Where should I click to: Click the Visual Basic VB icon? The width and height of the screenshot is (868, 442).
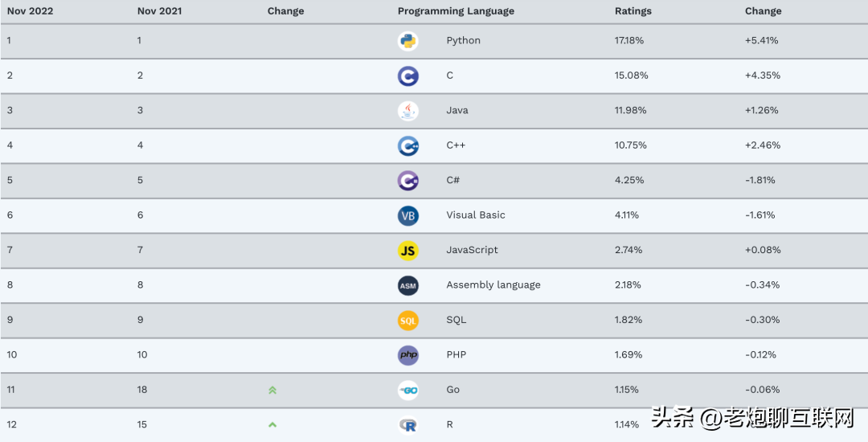tap(407, 215)
